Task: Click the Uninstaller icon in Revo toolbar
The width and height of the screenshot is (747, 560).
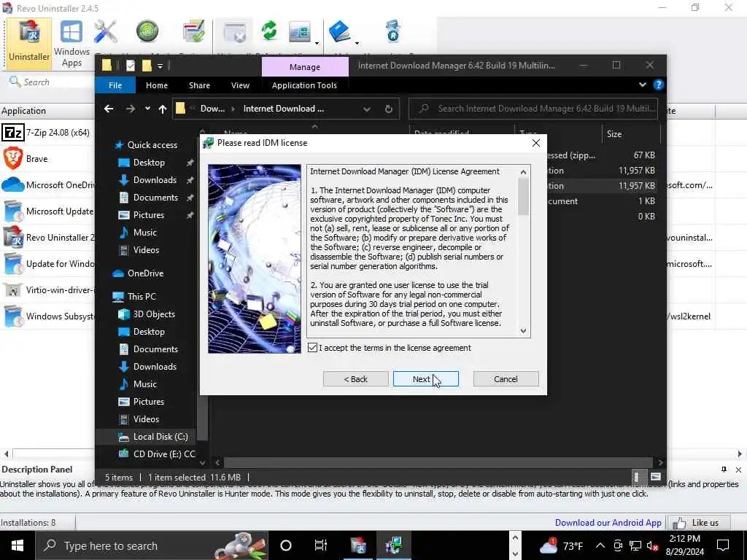Action: tap(29, 43)
